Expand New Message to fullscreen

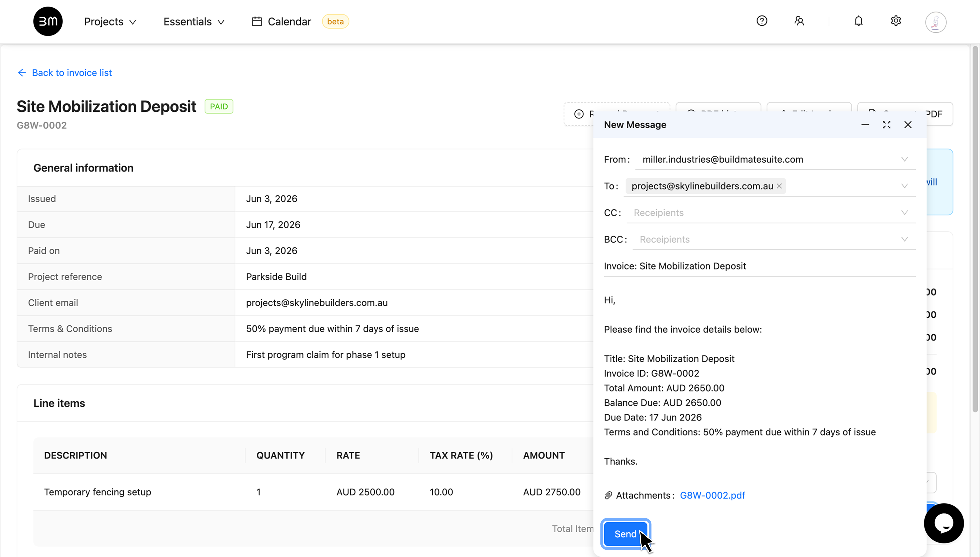(x=887, y=125)
